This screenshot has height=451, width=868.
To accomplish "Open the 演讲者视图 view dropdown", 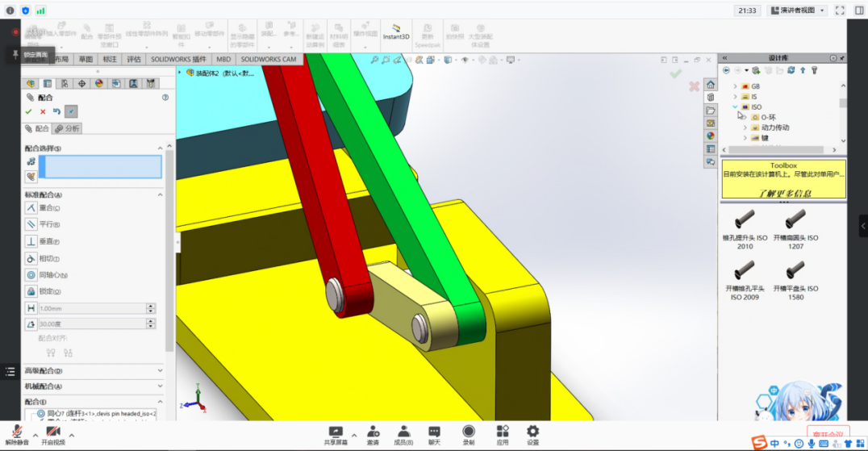I will (797, 10).
